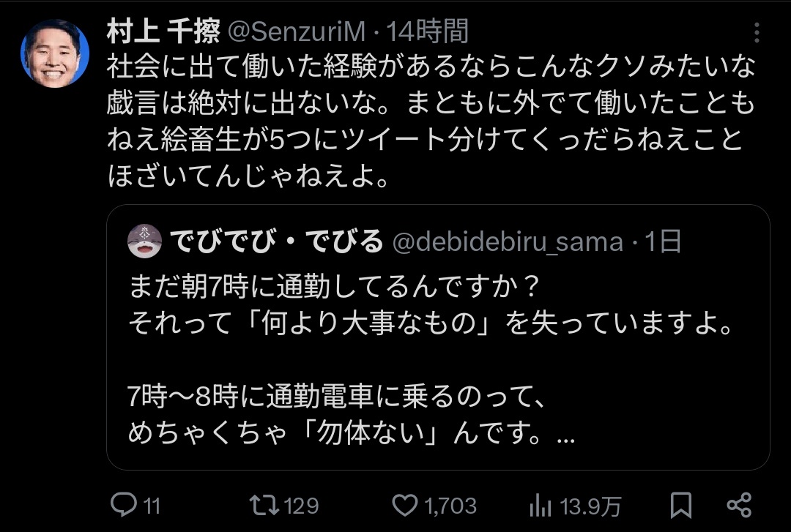Bookmark this tweet
This screenshot has width=791, height=532.
(x=680, y=505)
